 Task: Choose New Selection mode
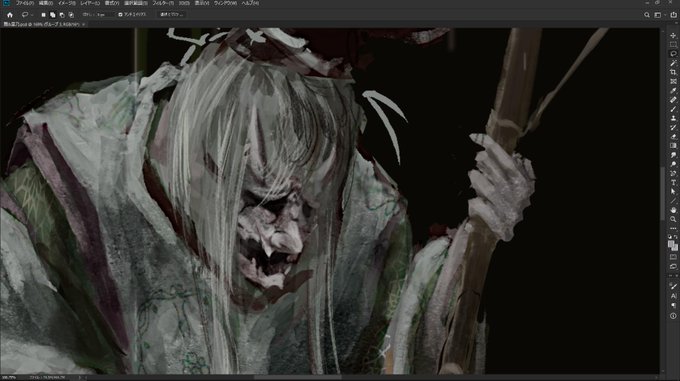click(x=43, y=15)
